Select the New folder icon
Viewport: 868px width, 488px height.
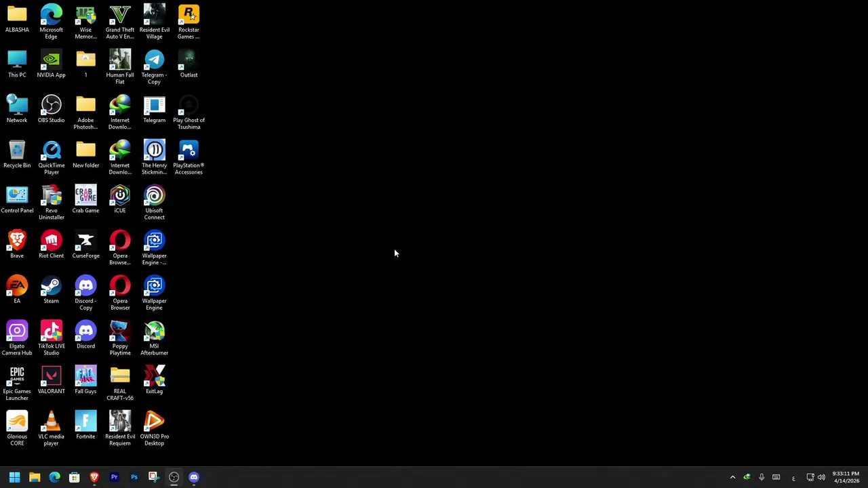(x=85, y=155)
